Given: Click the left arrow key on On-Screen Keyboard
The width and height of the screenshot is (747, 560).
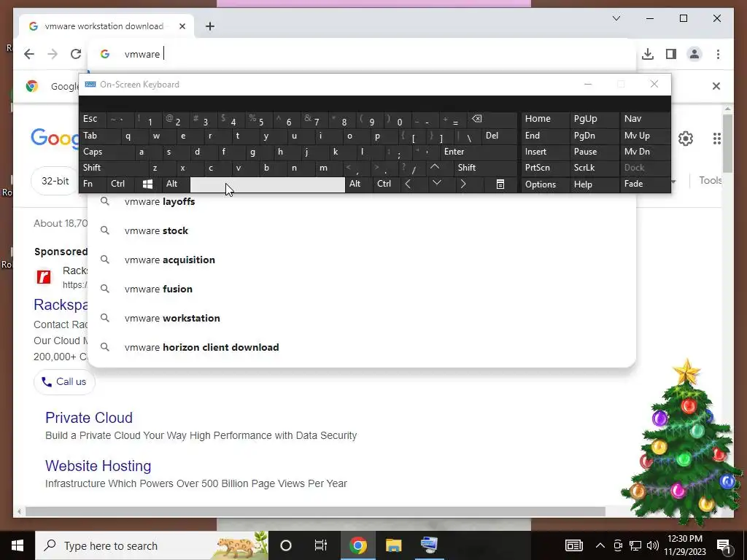Looking at the screenshot, I should pos(408,184).
